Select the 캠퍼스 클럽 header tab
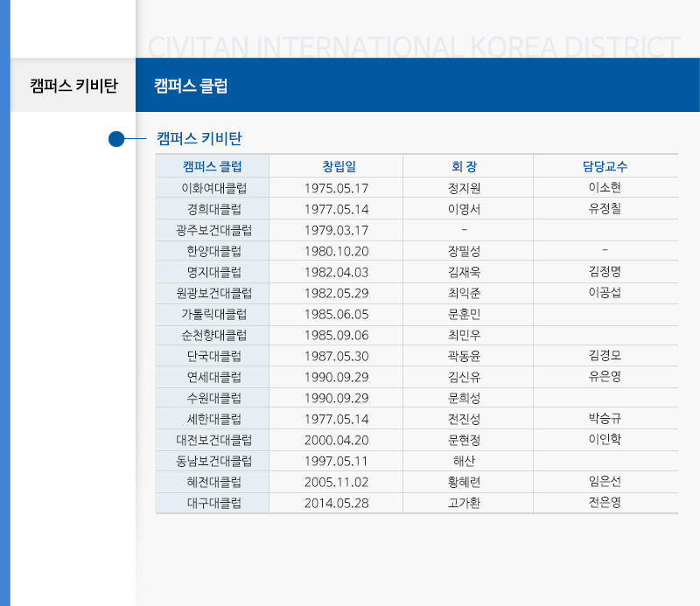This screenshot has height=606, width=700. point(191,85)
